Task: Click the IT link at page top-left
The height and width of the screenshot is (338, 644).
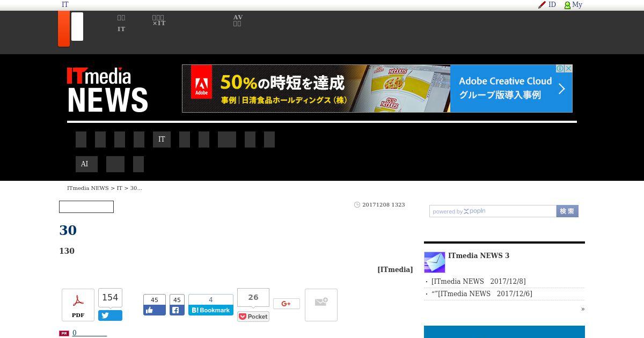Action: coord(65,5)
